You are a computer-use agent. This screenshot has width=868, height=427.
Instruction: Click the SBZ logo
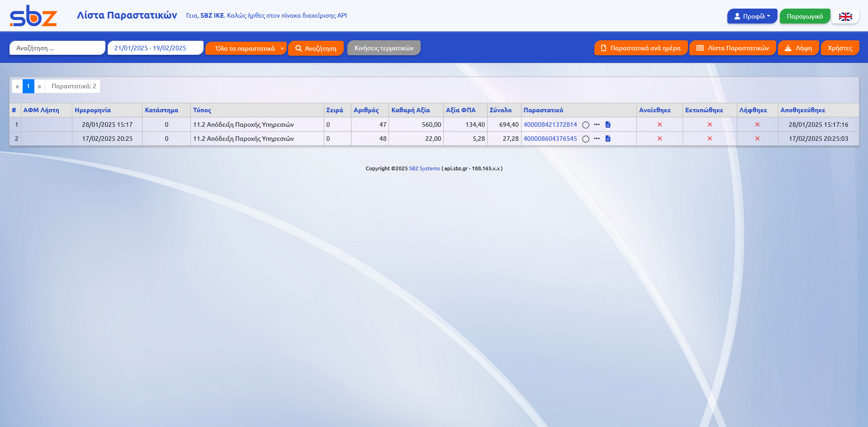[33, 16]
